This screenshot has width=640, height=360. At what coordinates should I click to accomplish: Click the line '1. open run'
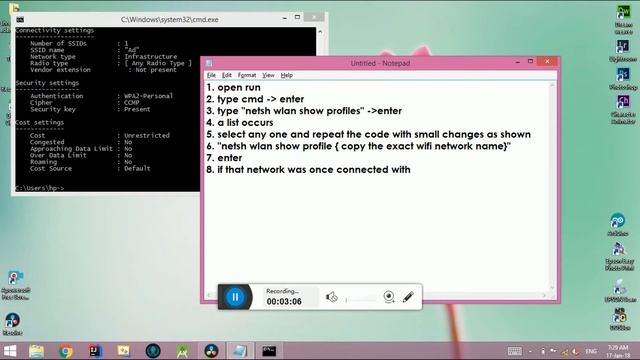(233, 87)
